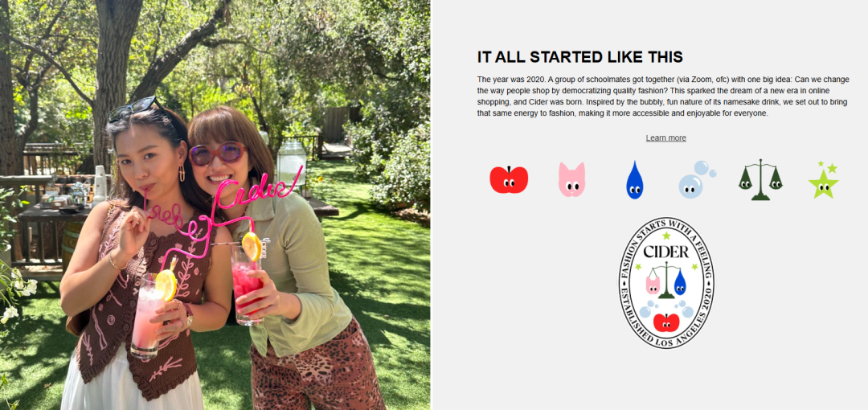The image size is (868, 410).
Task: Select the light blue bubbles mascot icon
Action: pos(698,179)
